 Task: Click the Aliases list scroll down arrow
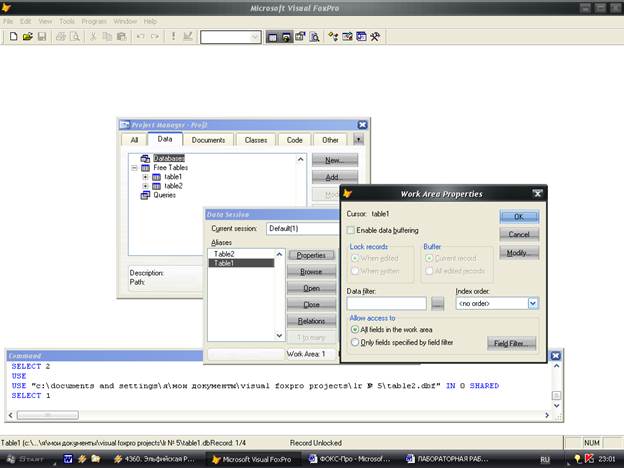[x=279, y=335]
